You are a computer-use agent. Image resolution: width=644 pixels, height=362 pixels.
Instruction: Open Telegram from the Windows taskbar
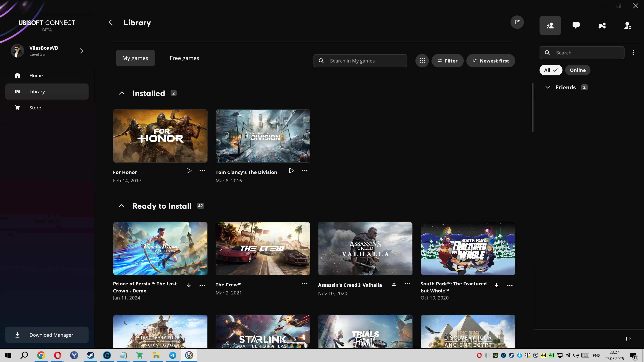click(173, 355)
